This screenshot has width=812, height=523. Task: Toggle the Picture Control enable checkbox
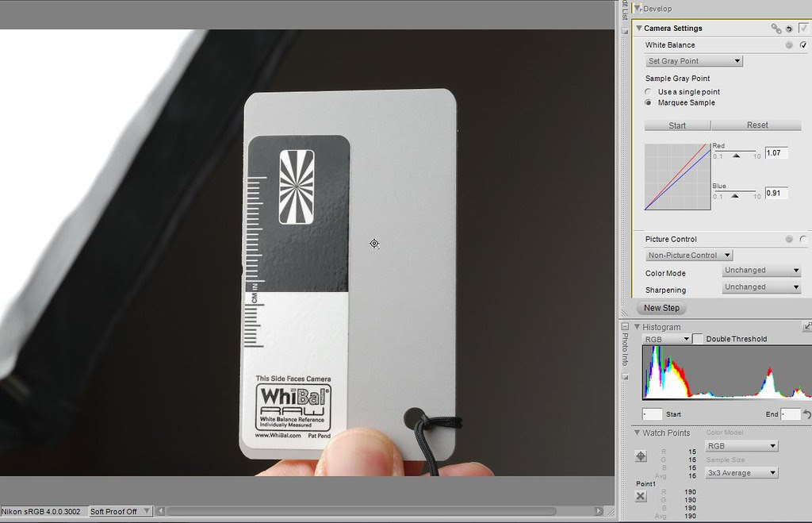click(803, 239)
